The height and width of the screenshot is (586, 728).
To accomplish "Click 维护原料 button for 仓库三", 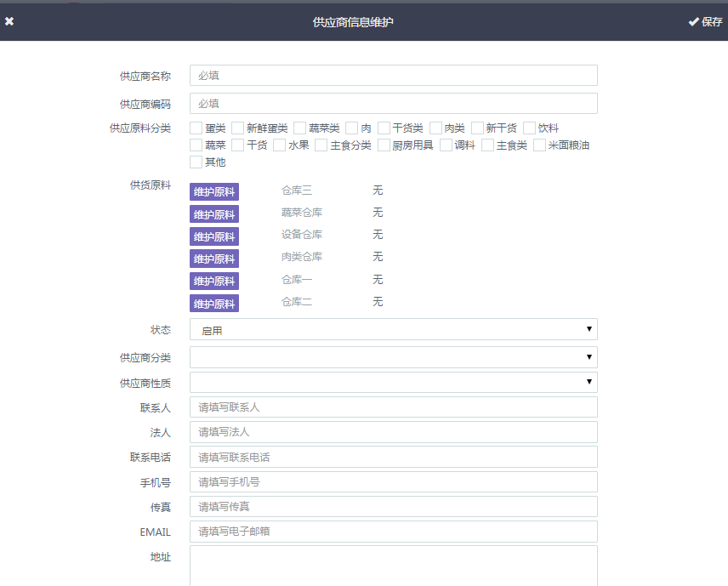I will click(214, 191).
